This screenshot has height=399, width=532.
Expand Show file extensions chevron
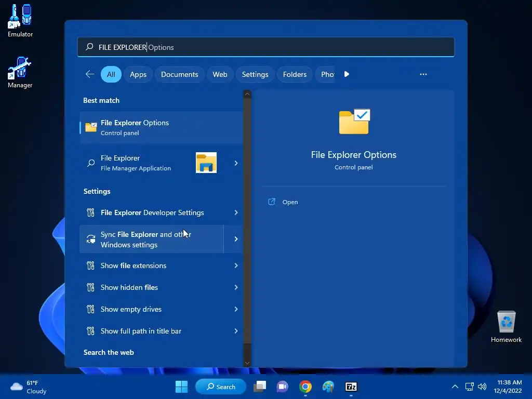tap(236, 265)
